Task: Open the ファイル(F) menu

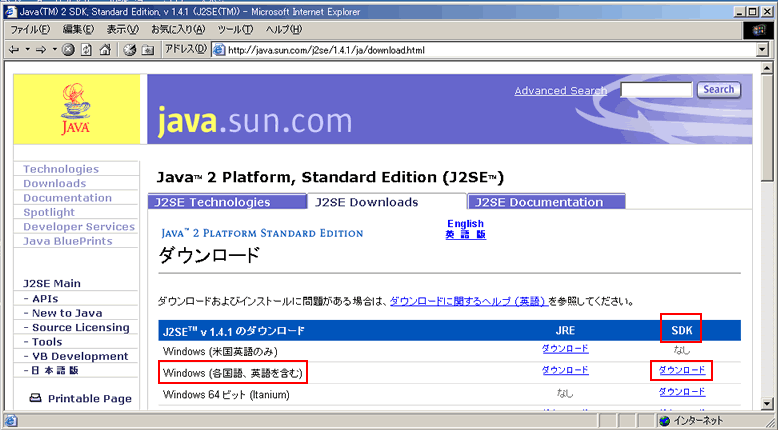Action: [x=30, y=29]
